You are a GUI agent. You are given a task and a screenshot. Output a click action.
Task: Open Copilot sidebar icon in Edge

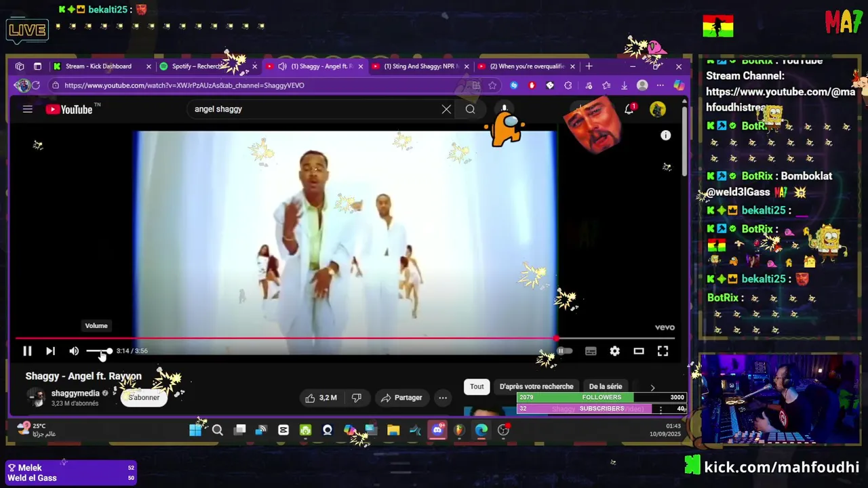pyautogui.click(x=678, y=85)
